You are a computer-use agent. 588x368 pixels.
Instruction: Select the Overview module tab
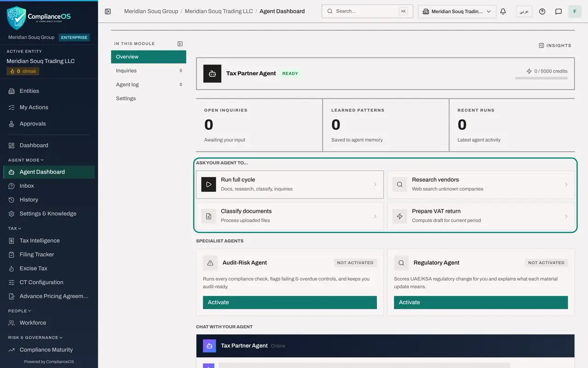coord(148,57)
